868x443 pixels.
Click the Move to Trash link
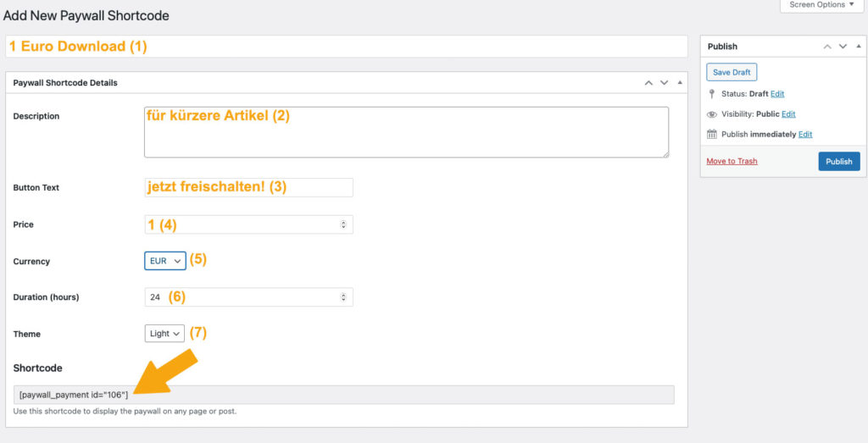click(x=732, y=161)
